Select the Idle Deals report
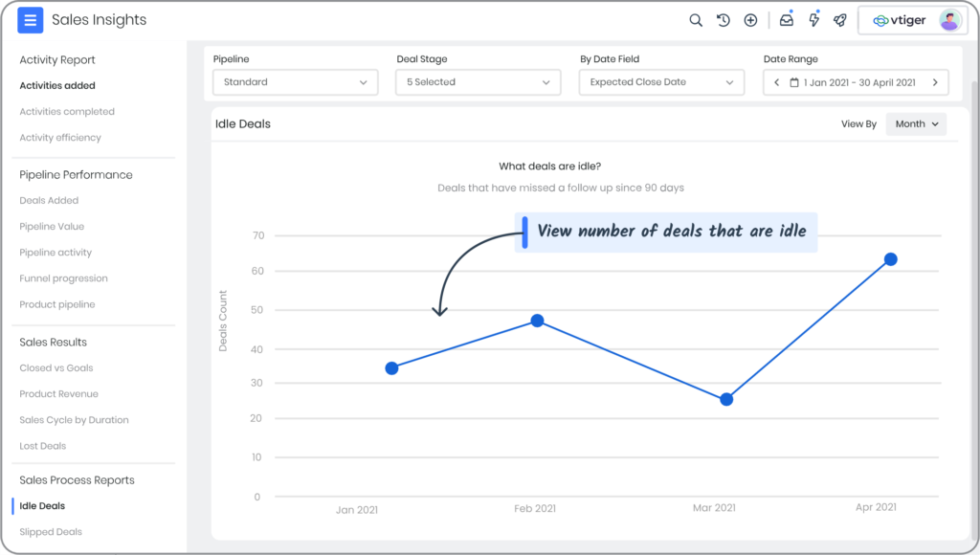This screenshot has width=980, height=555. (x=42, y=505)
